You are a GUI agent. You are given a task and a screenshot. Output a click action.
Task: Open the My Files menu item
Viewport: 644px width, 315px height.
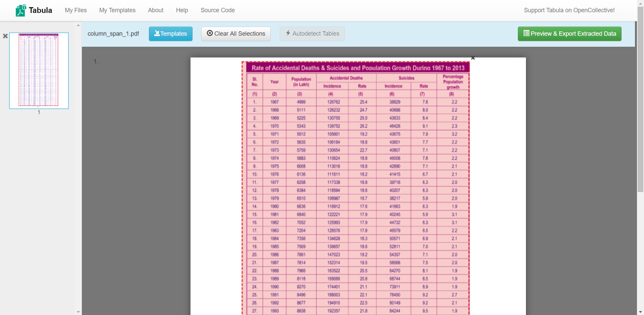pos(75,10)
